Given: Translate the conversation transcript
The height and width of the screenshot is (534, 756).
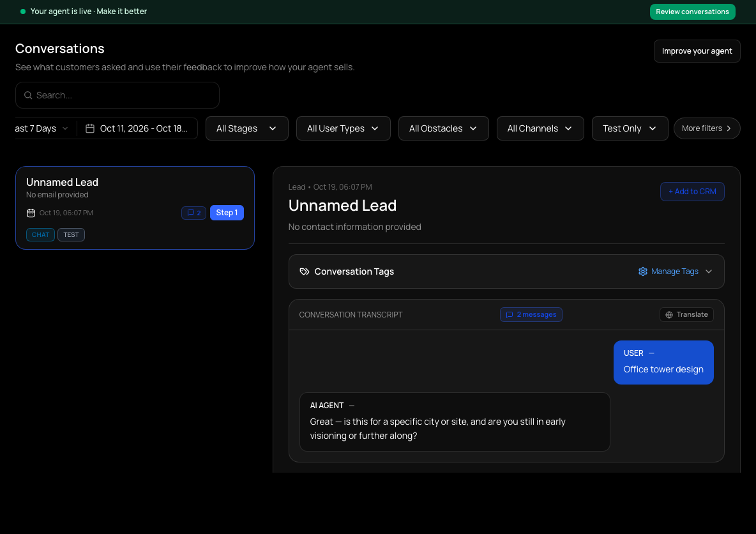Looking at the screenshot, I should (x=686, y=314).
